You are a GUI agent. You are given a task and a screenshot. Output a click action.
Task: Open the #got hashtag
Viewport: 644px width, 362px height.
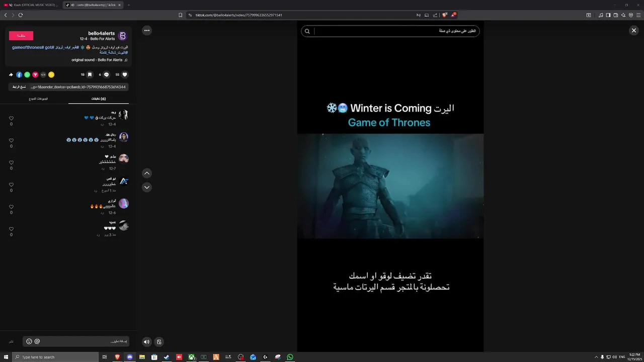(49, 47)
